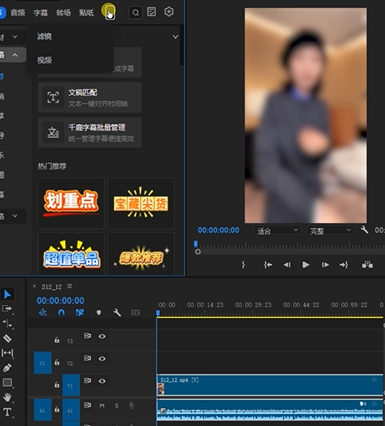
Task: Open the search icon in plugin panel
Action: (x=135, y=13)
